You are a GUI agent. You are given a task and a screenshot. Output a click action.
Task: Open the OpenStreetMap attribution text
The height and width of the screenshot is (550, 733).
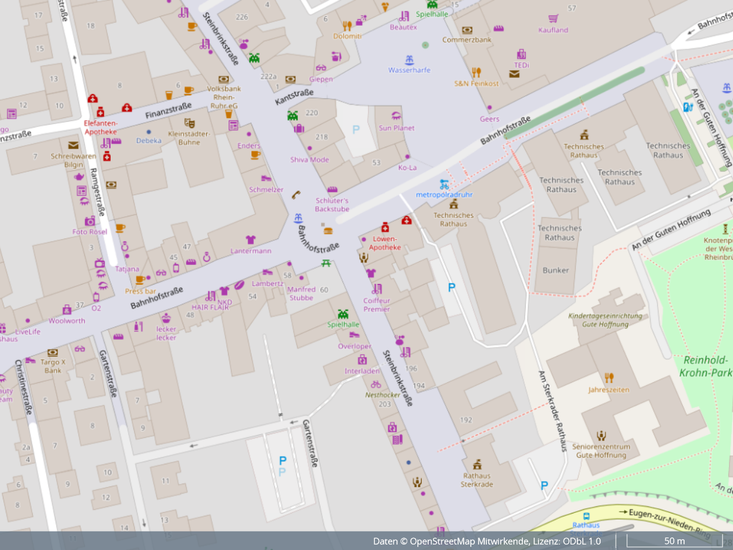click(487, 541)
